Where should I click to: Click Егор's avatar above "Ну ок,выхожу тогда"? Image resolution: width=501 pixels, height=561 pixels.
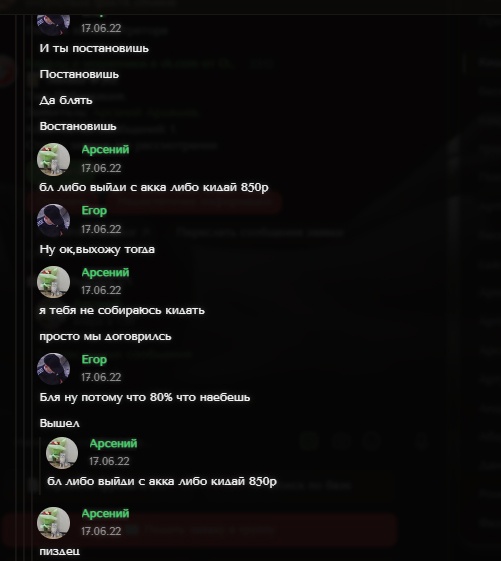click(53, 220)
